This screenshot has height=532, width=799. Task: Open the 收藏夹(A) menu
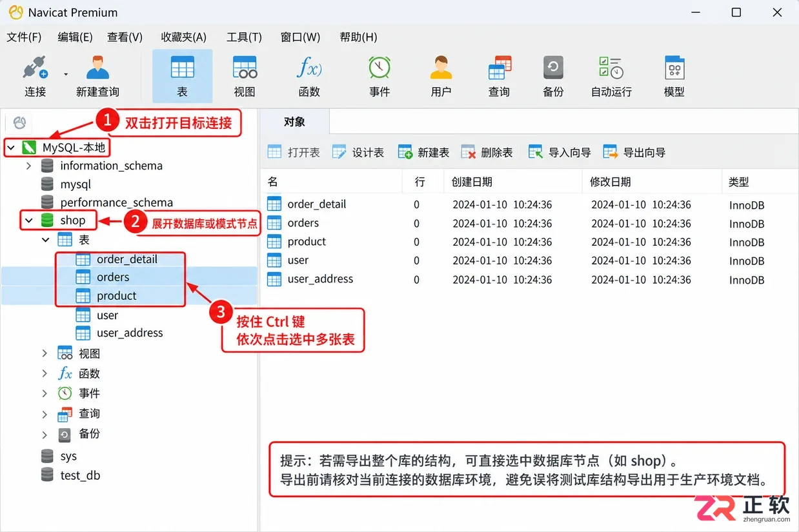[x=184, y=37]
